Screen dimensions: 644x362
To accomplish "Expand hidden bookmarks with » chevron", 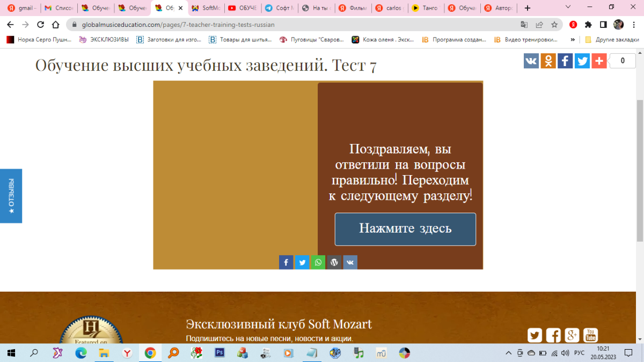I will click(573, 40).
